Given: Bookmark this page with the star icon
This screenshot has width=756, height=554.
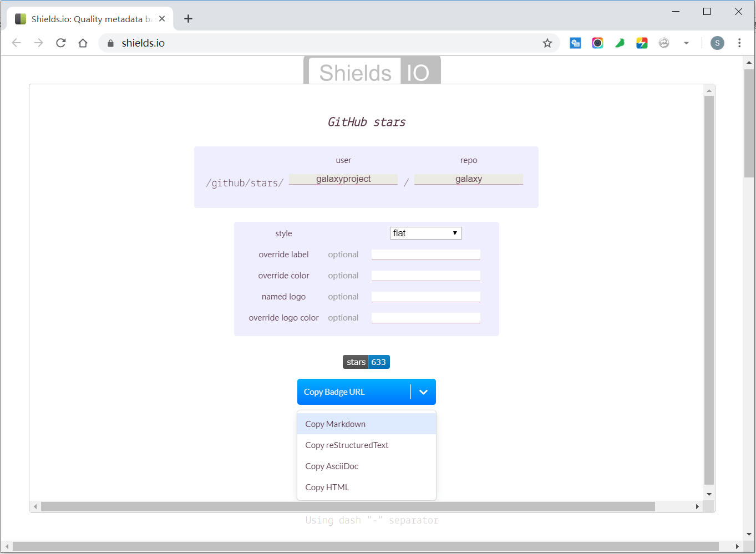Looking at the screenshot, I should (x=547, y=43).
